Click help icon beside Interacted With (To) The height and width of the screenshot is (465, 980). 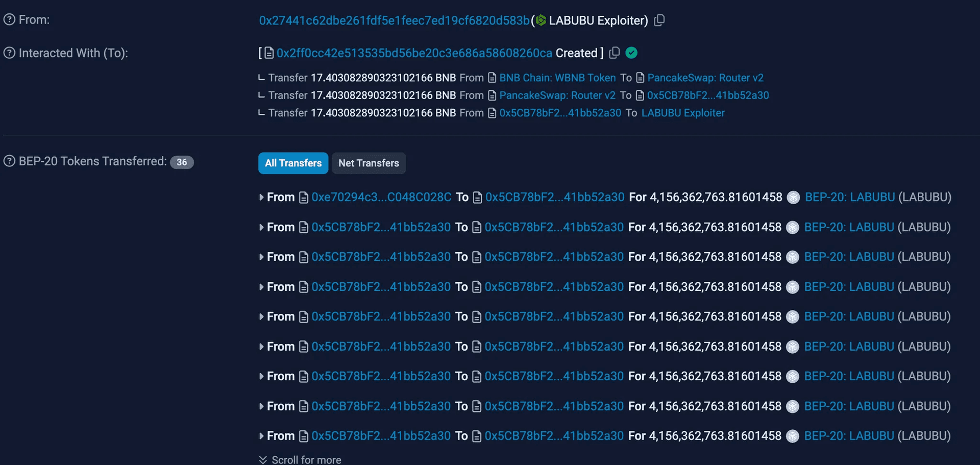pos(9,53)
